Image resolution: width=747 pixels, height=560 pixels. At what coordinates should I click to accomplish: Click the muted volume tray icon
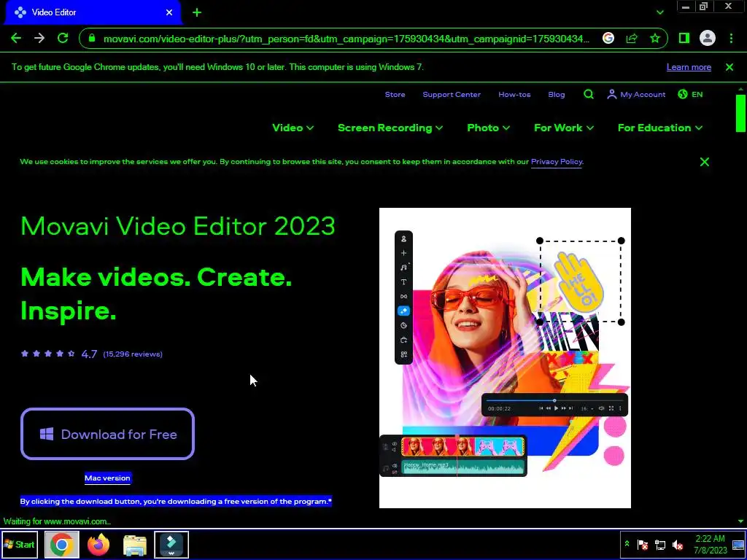click(x=678, y=545)
